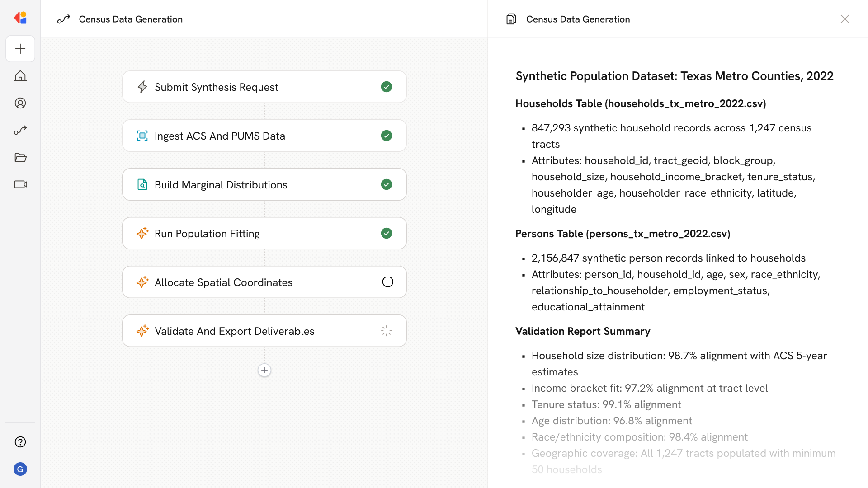Click the sparkle icon on Run Population Fitting
Viewport: 868px width, 488px height.
(x=142, y=233)
